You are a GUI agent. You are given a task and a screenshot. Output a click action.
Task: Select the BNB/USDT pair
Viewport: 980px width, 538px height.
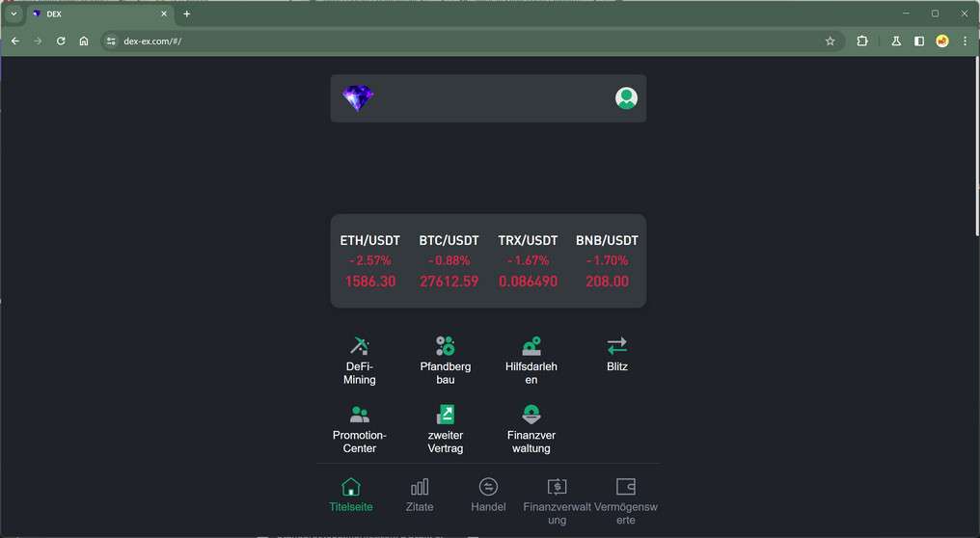pyautogui.click(x=607, y=241)
